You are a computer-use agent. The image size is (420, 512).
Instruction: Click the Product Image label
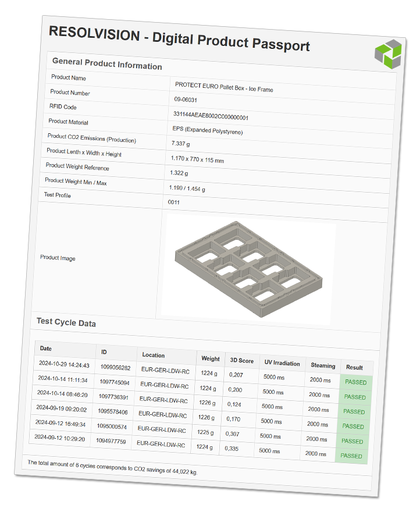[x=58, y=258]
